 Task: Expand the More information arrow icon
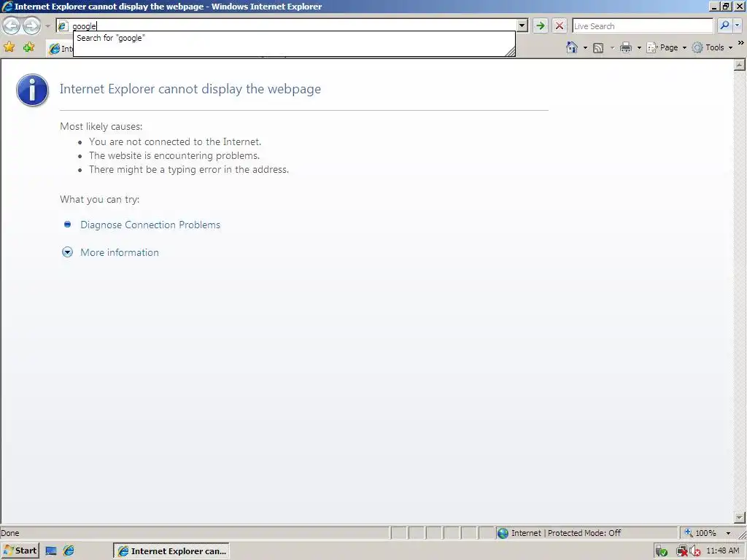68,252
